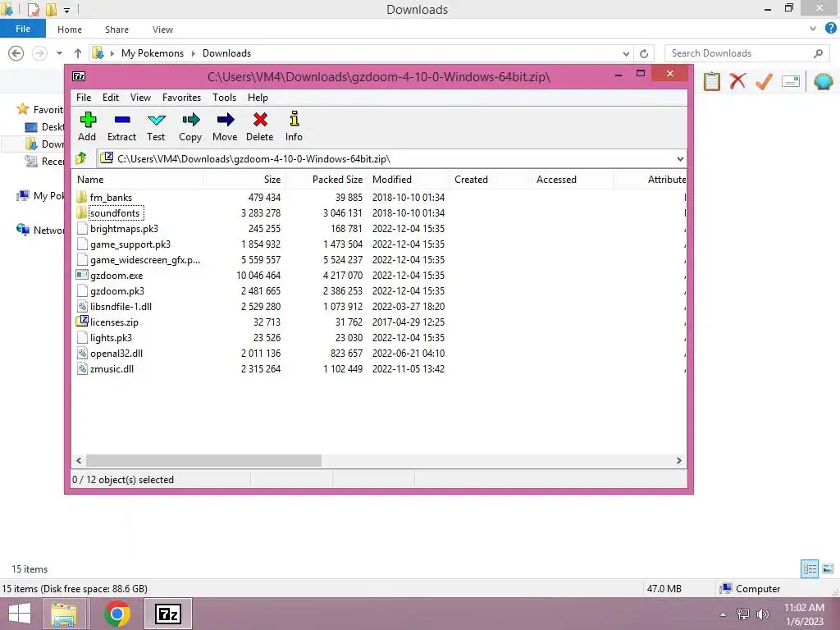840x630 pixels.
Task: Switch to Explorer Home ribbon tab
Action: [x=70, y=30]
